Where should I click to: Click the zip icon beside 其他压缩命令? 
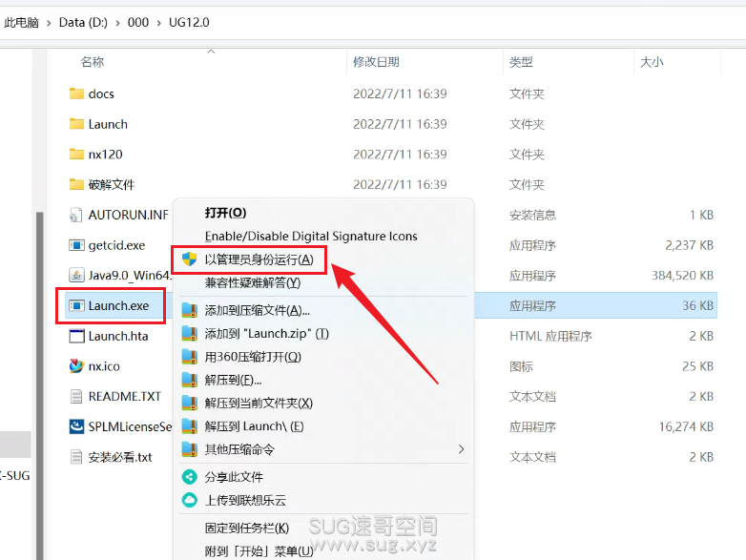(189, 449)
